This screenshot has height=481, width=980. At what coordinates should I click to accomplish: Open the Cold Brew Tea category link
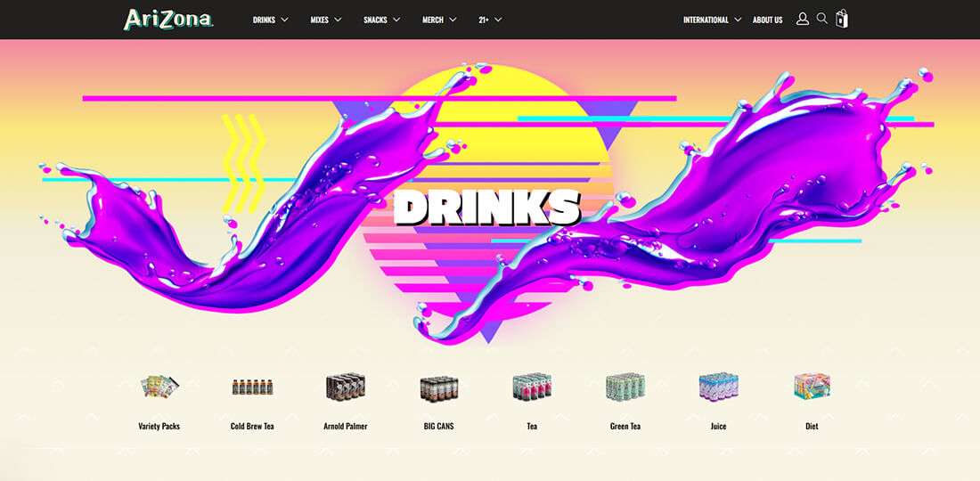(252, 426)
